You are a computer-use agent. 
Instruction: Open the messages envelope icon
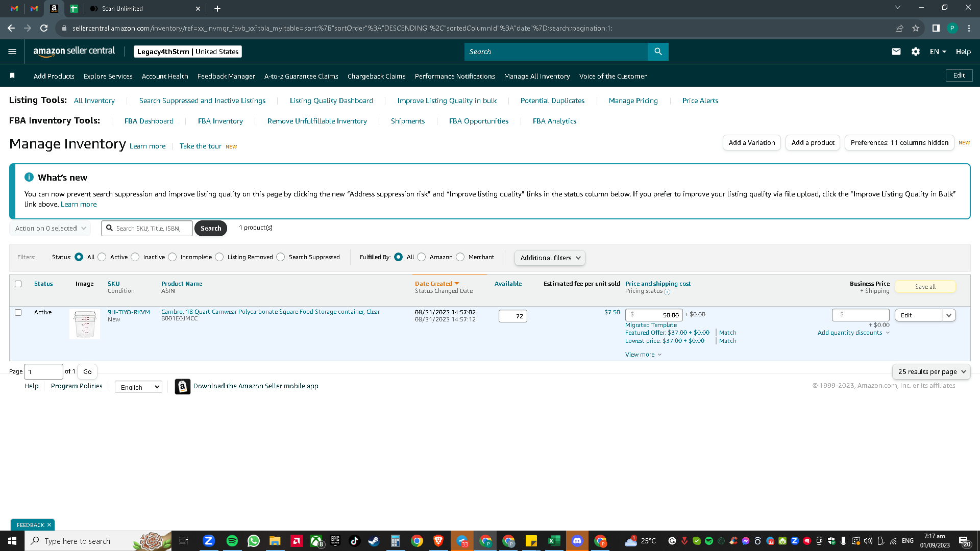pos(896,52)
